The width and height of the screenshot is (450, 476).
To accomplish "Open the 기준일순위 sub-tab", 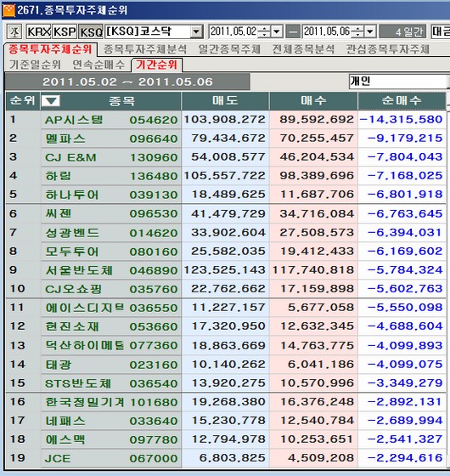I will tap(35, 65).
